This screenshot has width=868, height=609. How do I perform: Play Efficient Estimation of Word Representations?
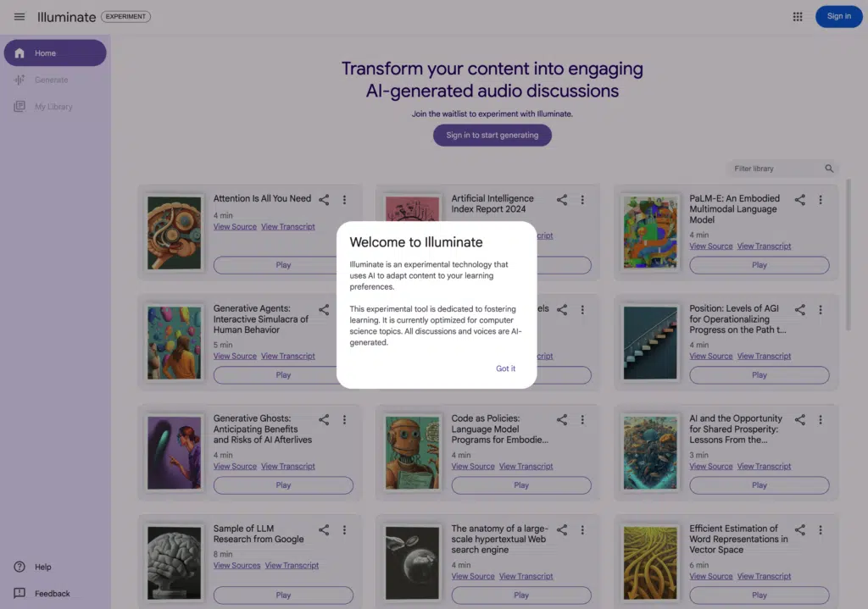(x=759, y=595)
